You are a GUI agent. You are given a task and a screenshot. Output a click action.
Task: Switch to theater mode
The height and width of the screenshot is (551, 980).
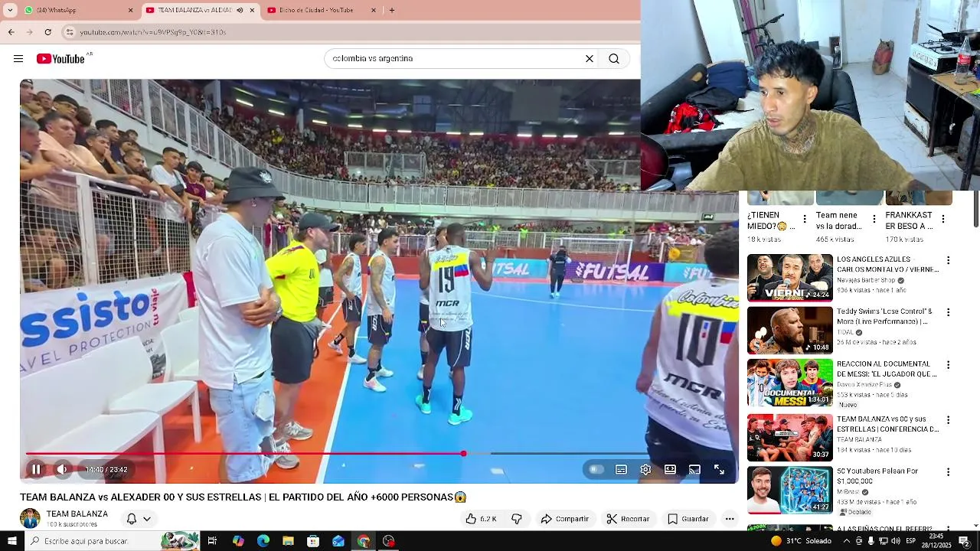click(670, 470)
